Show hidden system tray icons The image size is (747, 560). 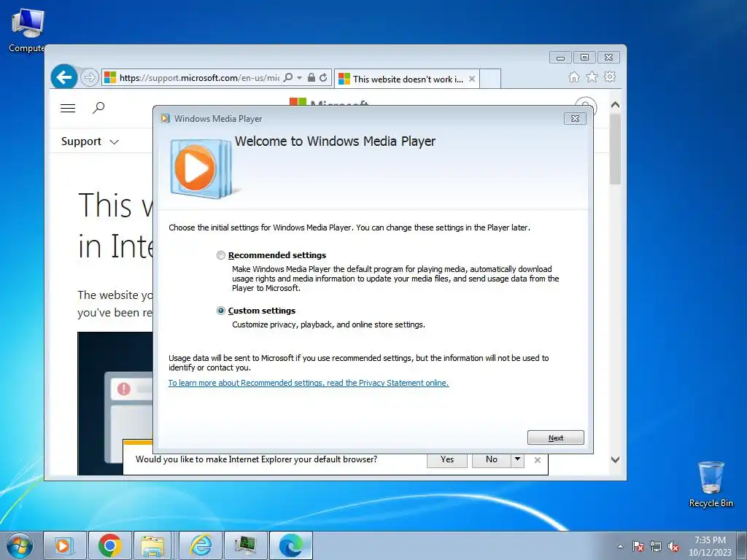pos(620,546)
